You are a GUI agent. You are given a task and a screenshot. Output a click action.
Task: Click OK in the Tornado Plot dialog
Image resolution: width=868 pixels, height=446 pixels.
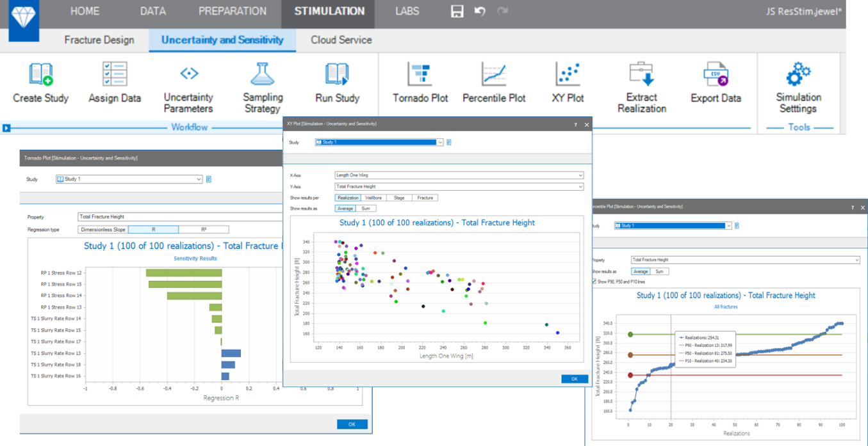352,424
